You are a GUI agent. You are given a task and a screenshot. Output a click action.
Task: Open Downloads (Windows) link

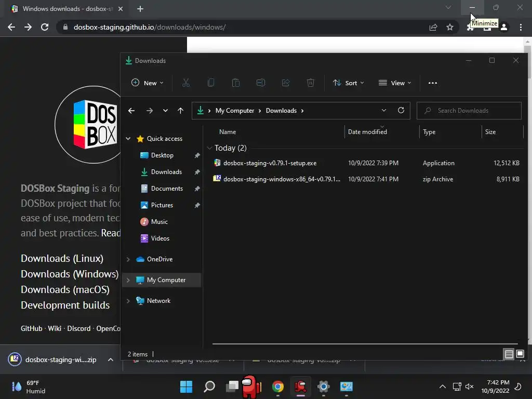tap(70, 274)
